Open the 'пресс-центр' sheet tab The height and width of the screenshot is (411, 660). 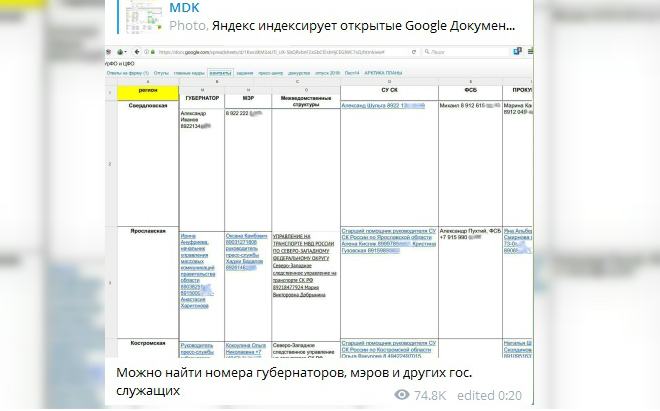271,73
